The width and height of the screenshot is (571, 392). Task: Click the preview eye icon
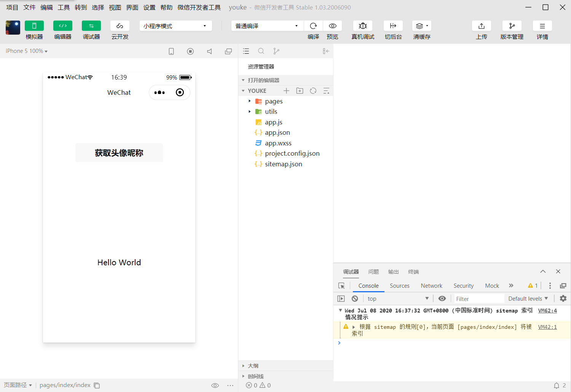pos(332,26)
